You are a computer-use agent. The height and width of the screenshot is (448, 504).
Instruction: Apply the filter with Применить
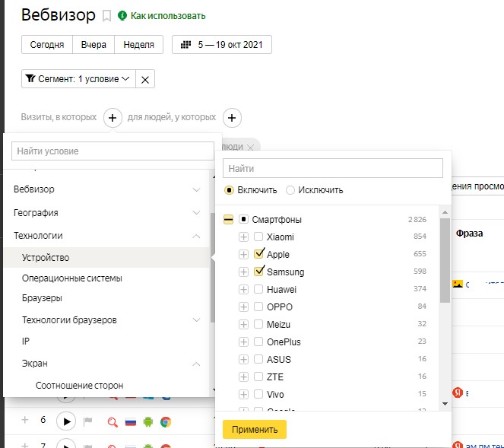pyautogui.click(x=255, y=429)
